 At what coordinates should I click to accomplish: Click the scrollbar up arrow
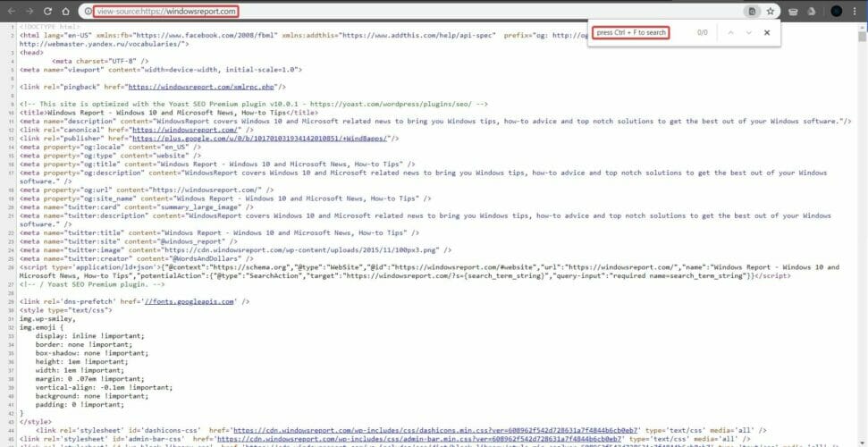(x=863, y=27)
